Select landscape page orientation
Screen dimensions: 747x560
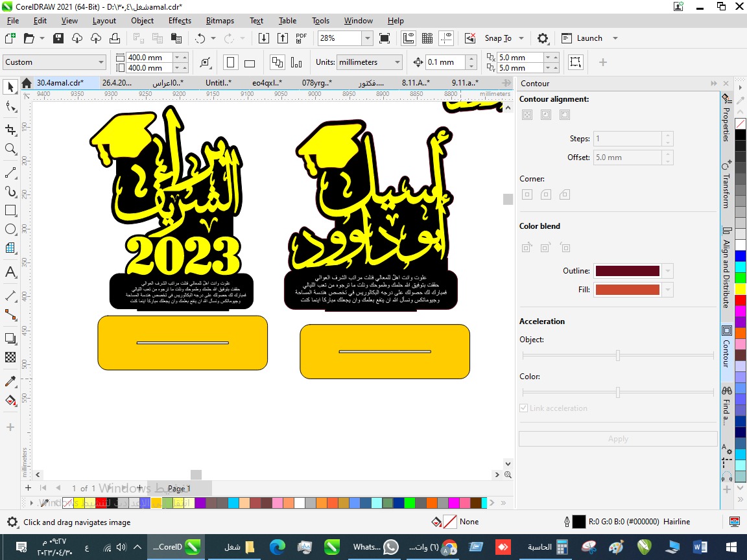[250, 62]
